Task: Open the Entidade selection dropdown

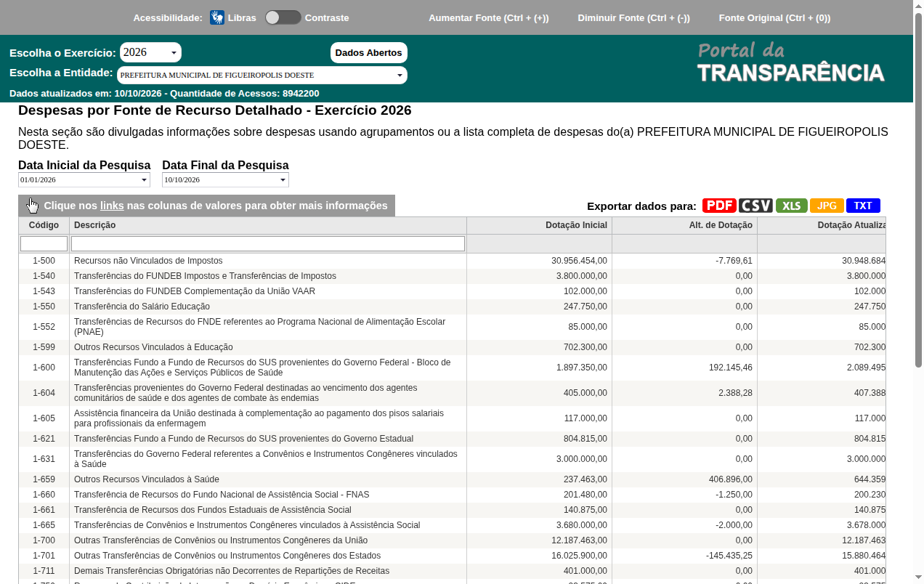Action: point(262,75)
